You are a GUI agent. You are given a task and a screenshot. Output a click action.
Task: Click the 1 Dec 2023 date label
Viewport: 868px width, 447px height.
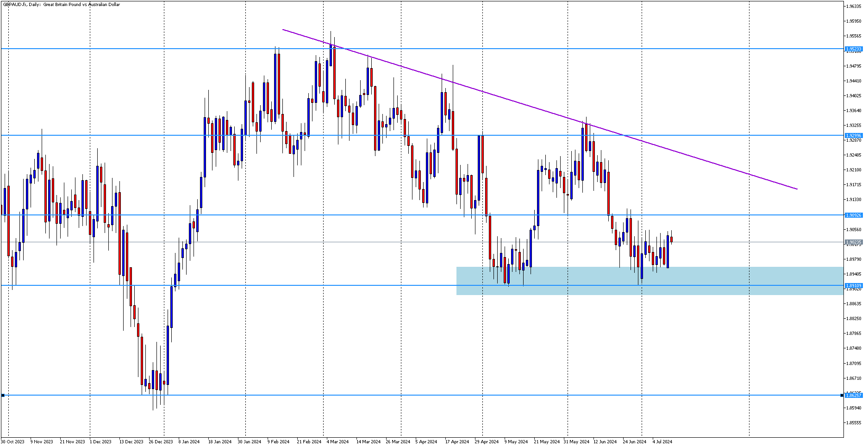(100, 442)
